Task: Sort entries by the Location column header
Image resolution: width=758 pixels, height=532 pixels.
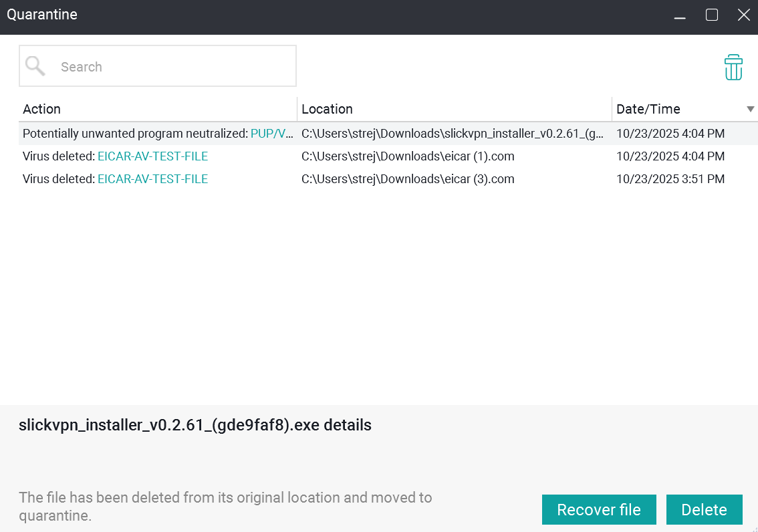Action: [x=327, y=109]
